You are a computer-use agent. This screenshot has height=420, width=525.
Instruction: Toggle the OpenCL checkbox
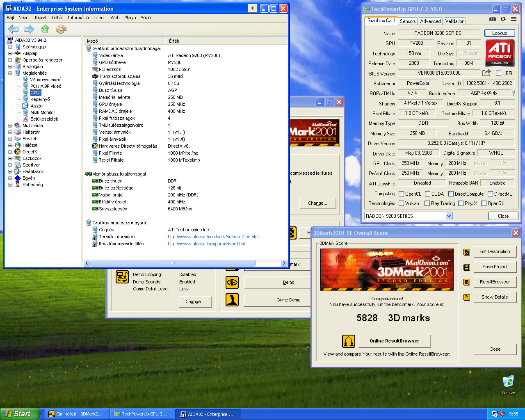[402, 194]
